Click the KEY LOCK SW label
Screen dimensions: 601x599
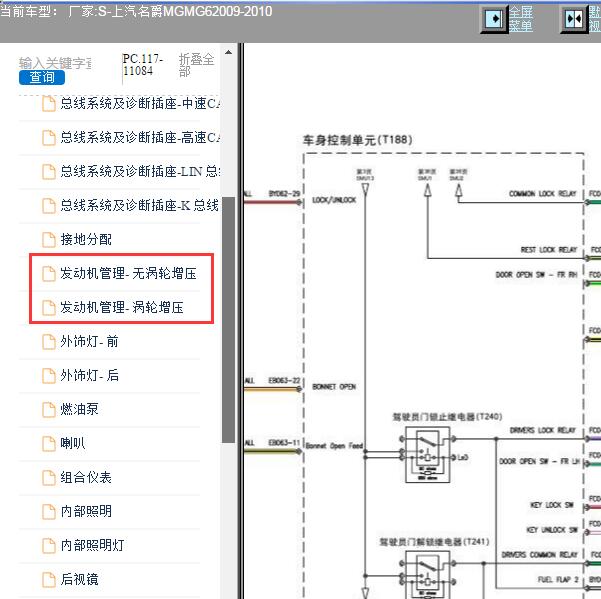tap(552, 505)
